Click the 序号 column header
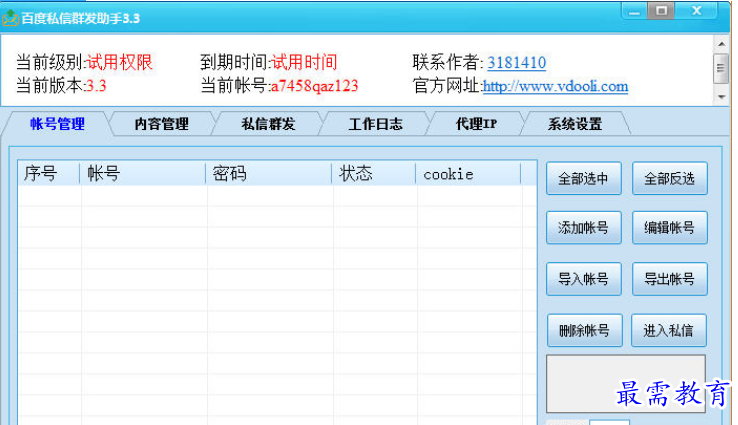The height and width of the screenshot is (425, 738). click(49, 174)
